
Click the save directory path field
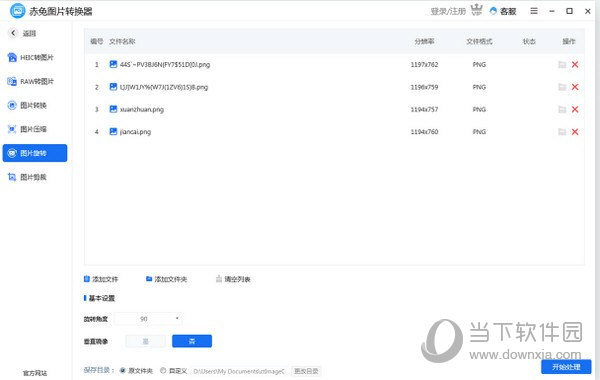pos(239,371)
